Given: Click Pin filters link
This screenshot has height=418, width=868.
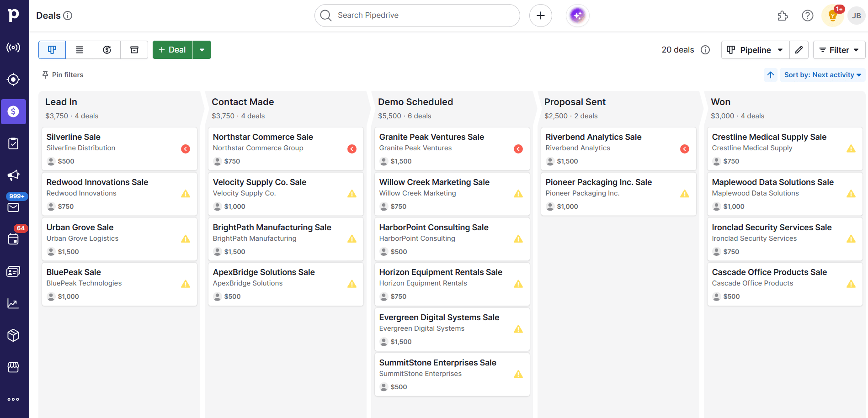Looking at the screenshot, I should 63,75.
